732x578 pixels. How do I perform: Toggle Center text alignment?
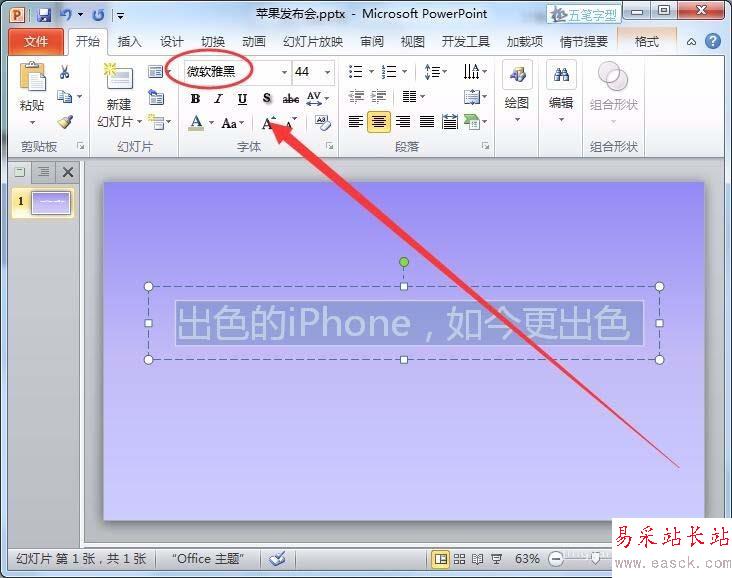[x=379, y=122]
